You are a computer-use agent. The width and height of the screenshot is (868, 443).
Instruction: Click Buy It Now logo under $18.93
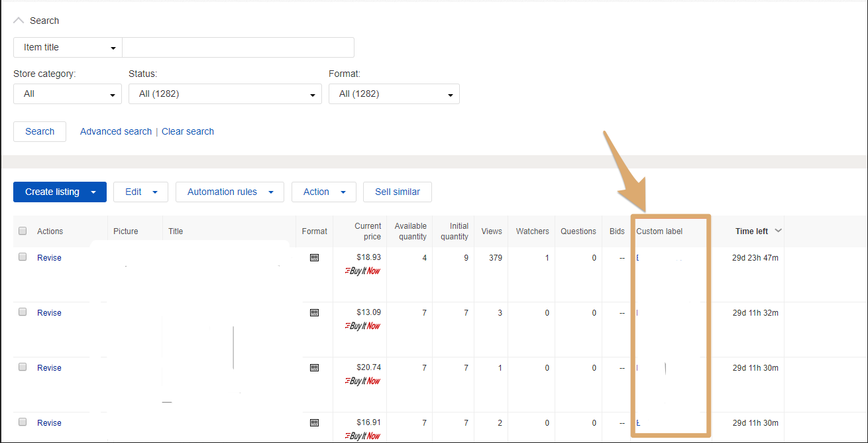(362, 271)
